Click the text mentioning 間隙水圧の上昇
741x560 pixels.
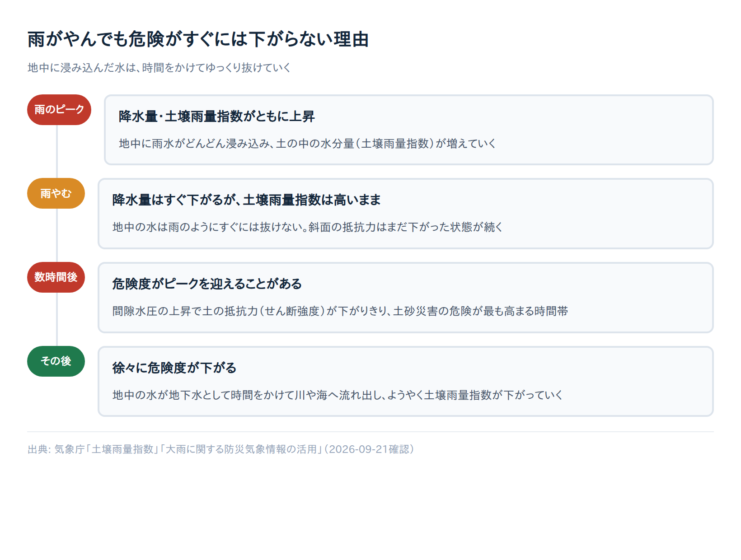pos(340,311)
